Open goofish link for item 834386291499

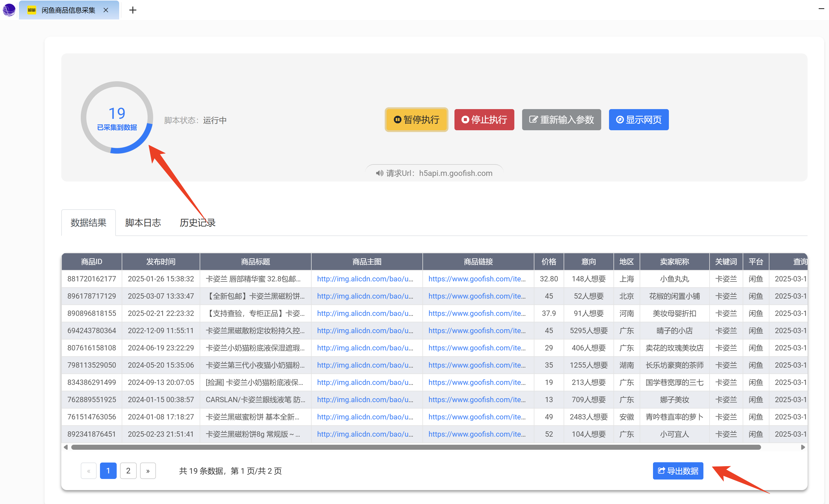pos(477,382)
